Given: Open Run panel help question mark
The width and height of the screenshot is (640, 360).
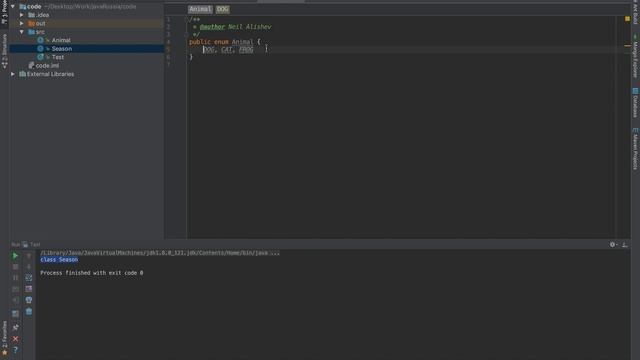Looking at the screenshot, I should 15,350.
